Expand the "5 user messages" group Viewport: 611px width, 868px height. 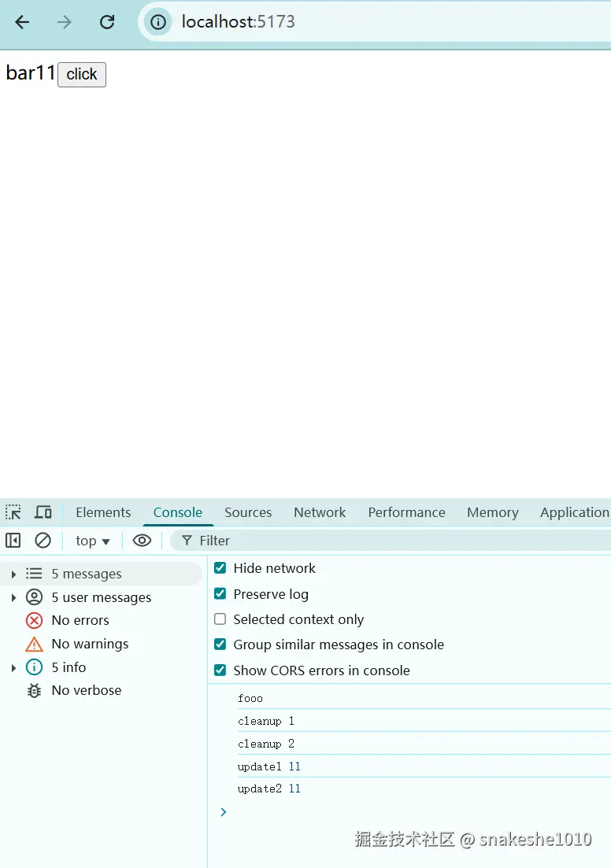14,597
